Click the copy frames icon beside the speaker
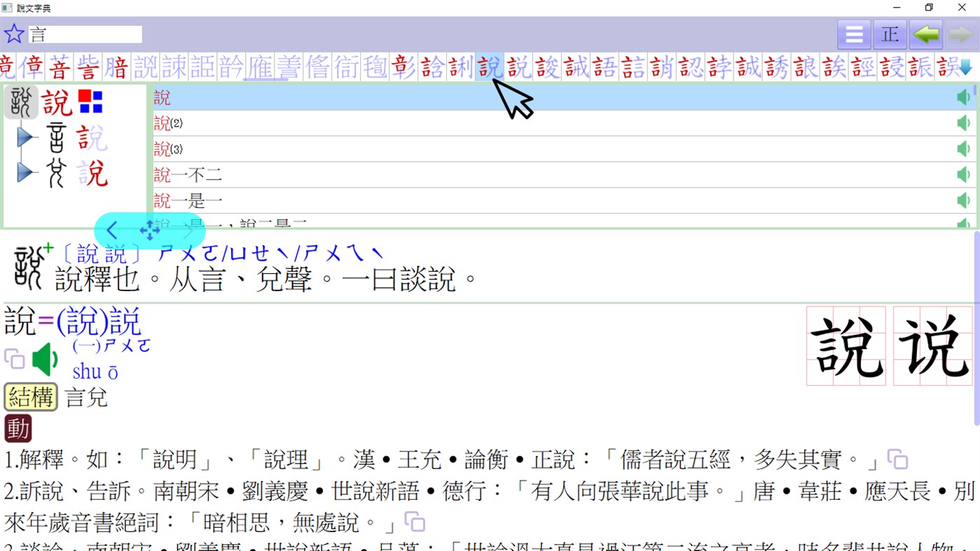 14,358
